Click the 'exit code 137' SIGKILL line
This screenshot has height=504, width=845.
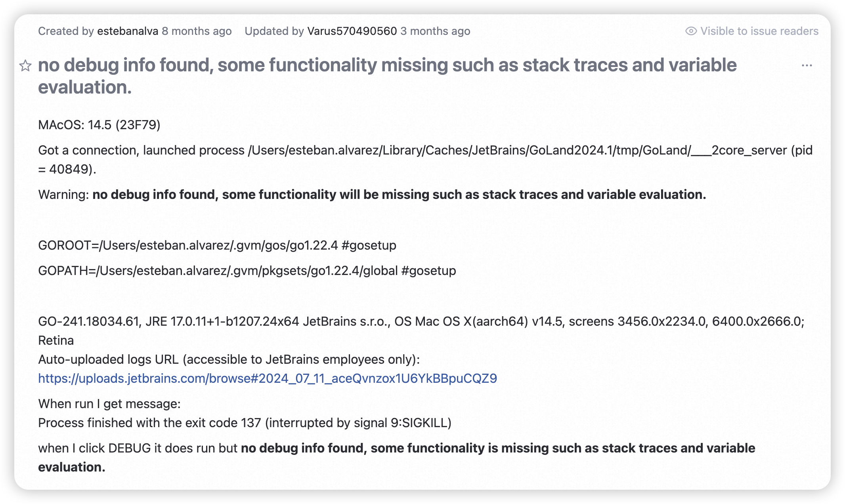(245, 423)
